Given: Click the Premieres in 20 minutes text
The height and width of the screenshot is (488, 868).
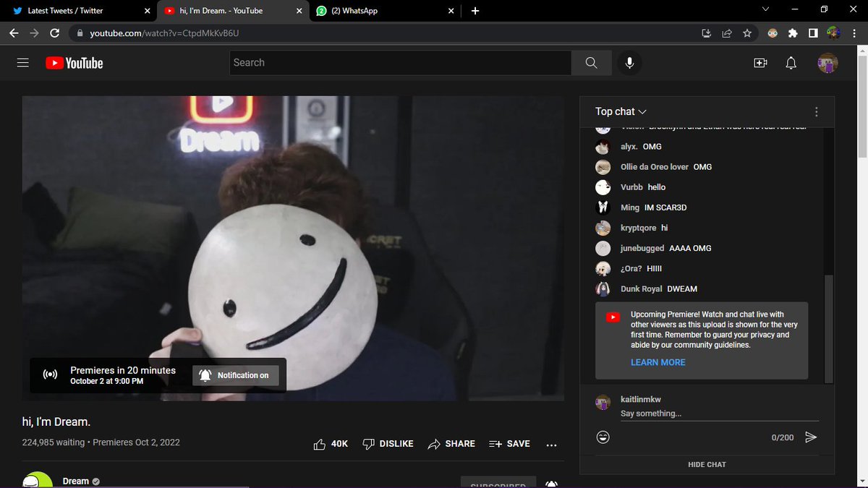Looking at the screenshot, I should click(123, 370).
